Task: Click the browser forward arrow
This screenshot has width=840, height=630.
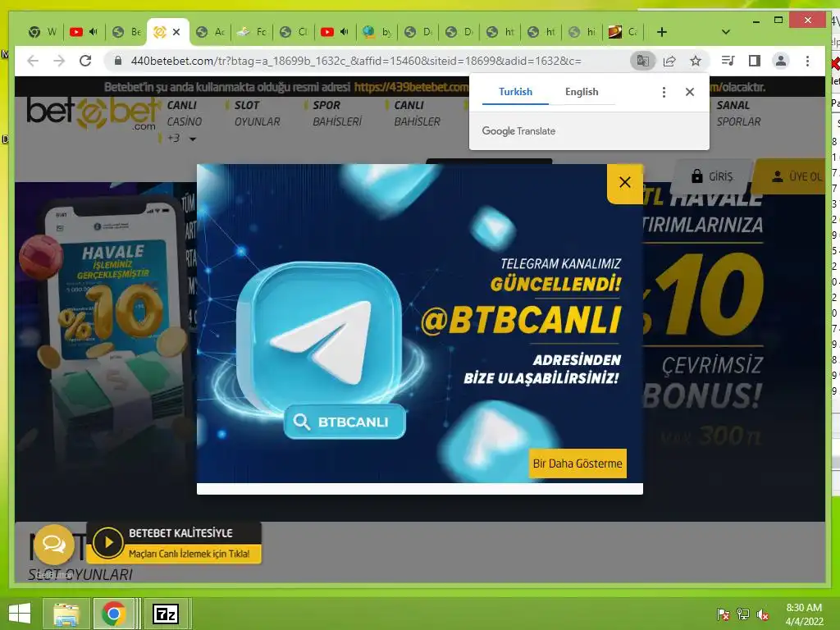Action: coord(59,61)
